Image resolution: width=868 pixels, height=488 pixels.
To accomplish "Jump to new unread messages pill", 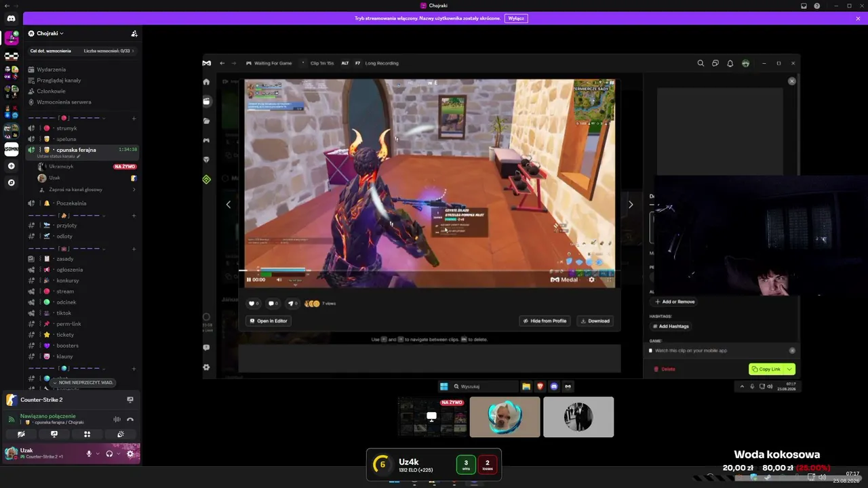I will point(83,382).
